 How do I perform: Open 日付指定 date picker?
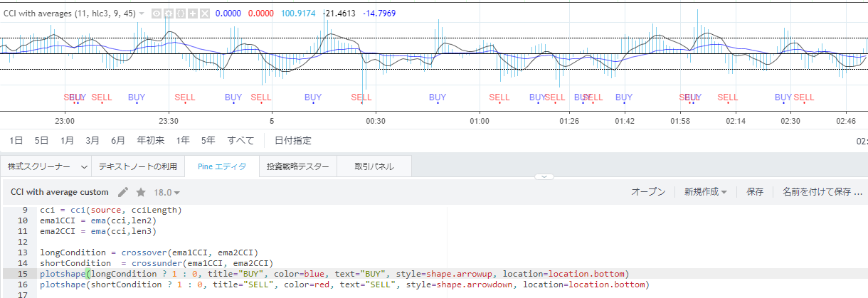[292, 141]
